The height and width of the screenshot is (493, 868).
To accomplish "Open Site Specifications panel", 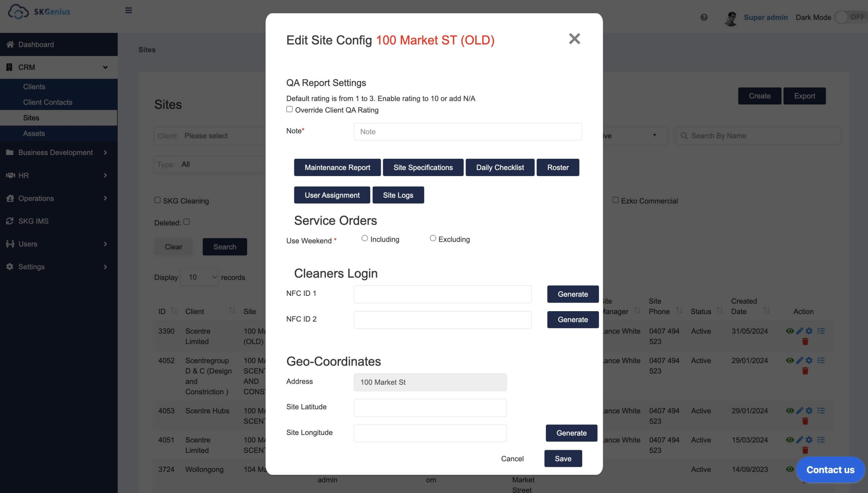I will pos(423,167).
